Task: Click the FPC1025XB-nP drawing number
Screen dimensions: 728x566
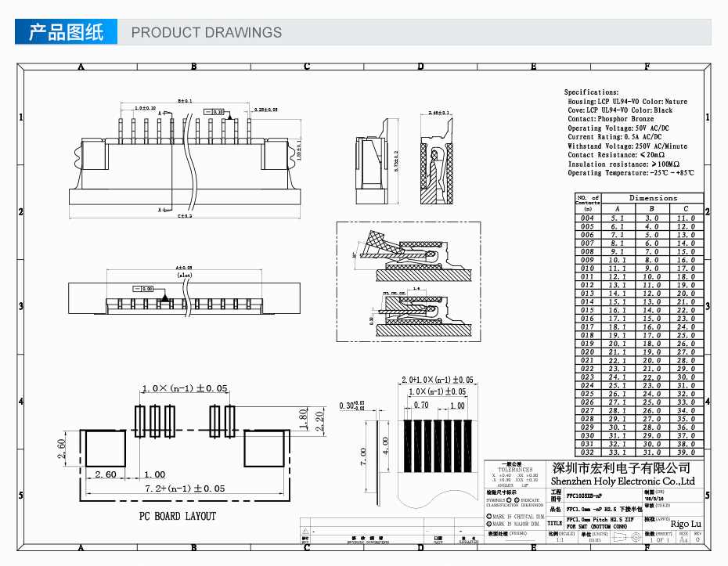Action: (584, 496)
